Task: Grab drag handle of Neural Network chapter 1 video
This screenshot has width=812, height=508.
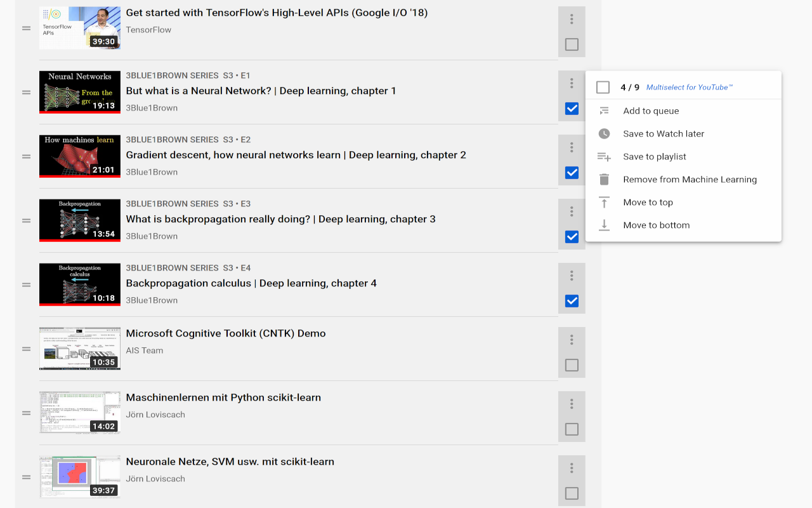Action: (27, 92)
